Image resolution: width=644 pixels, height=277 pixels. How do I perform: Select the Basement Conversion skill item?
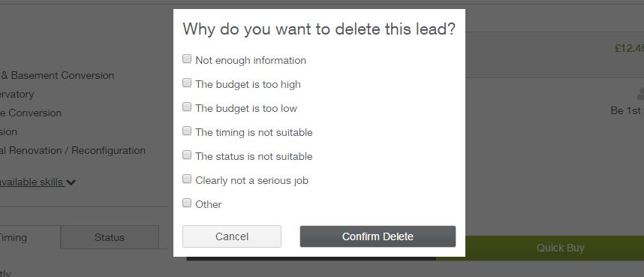[x=57, y=75]
